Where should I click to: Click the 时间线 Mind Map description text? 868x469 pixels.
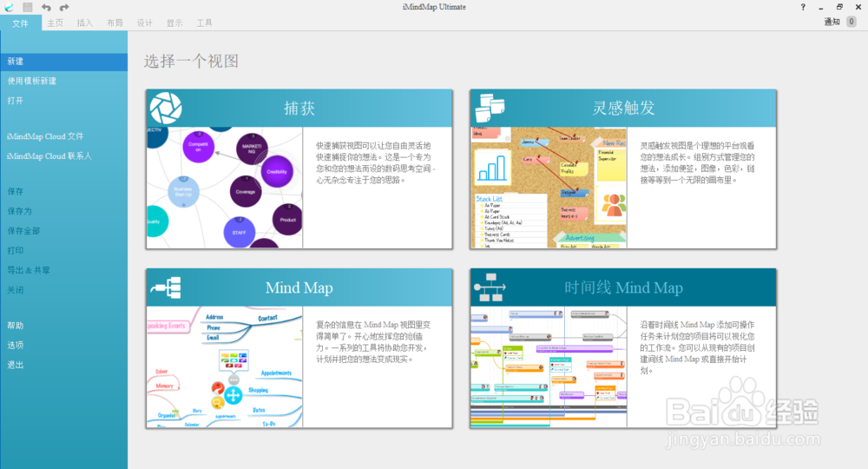click(x=698, y=347)
